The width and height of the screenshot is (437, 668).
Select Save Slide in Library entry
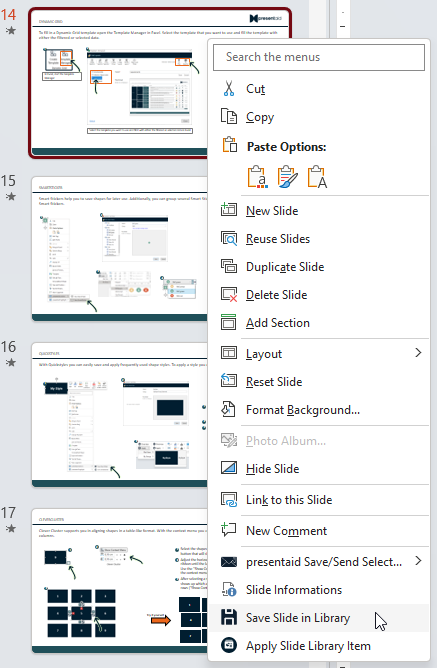[319, 618]
